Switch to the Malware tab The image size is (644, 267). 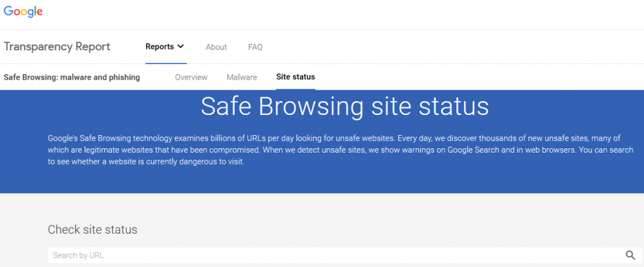(241, 77)
